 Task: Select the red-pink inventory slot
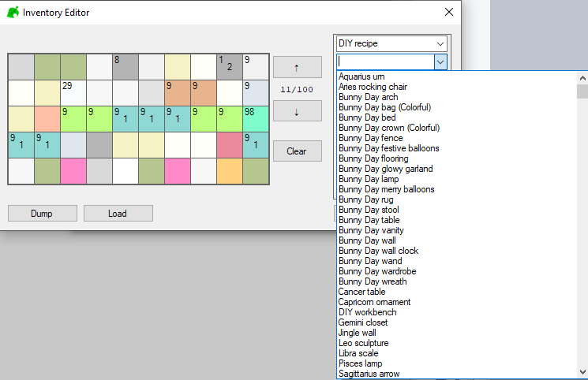coord(230,145)
